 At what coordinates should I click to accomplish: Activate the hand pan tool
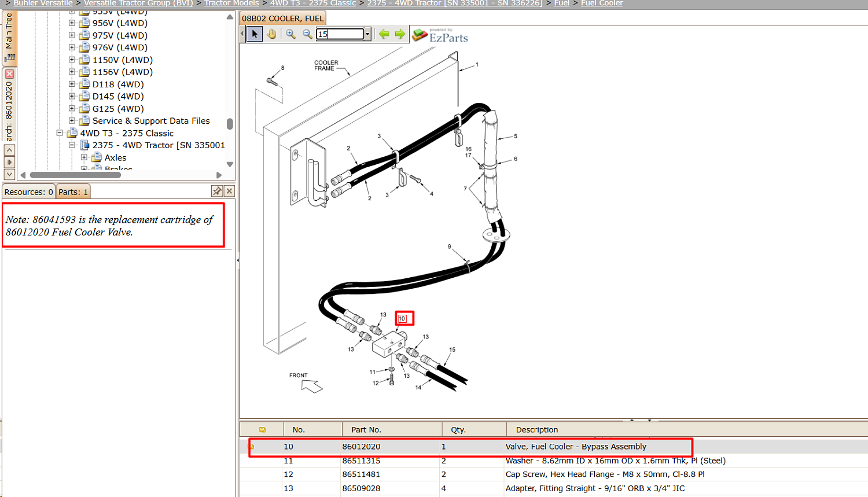[x=271, y=34]
